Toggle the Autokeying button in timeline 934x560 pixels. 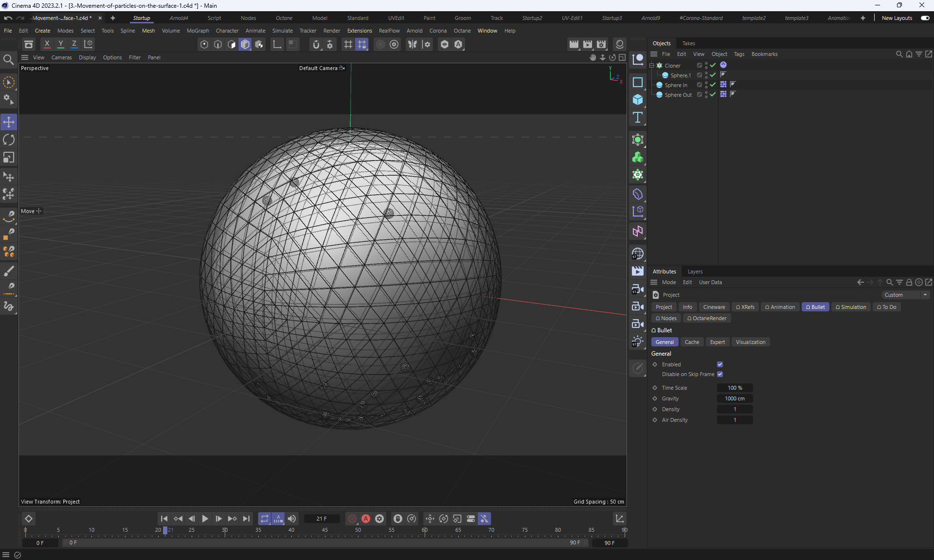coord(366,519)
